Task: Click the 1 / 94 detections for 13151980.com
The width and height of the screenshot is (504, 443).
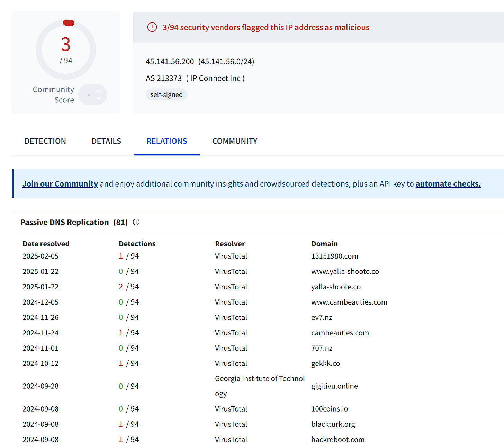Action: tap(129, 256)
